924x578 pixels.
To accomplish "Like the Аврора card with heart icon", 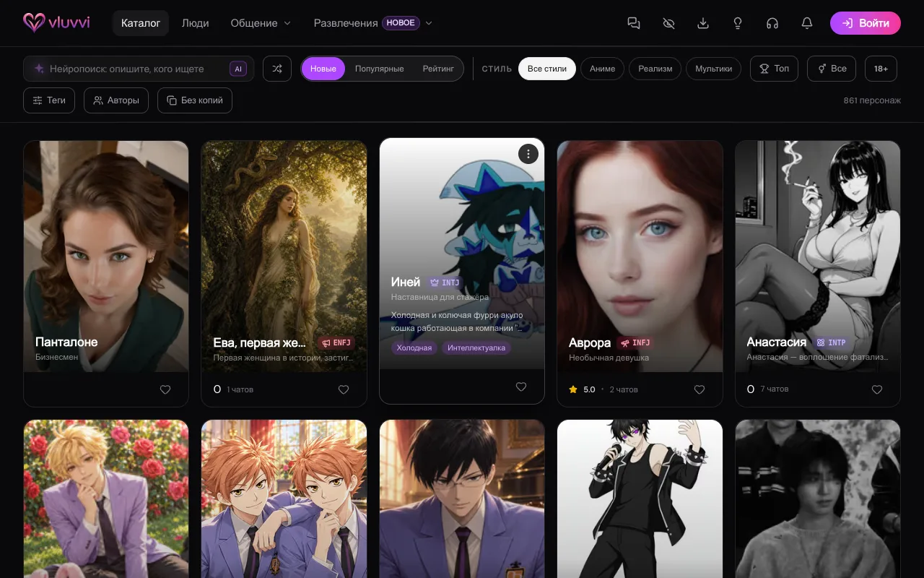I will point(699,389).
